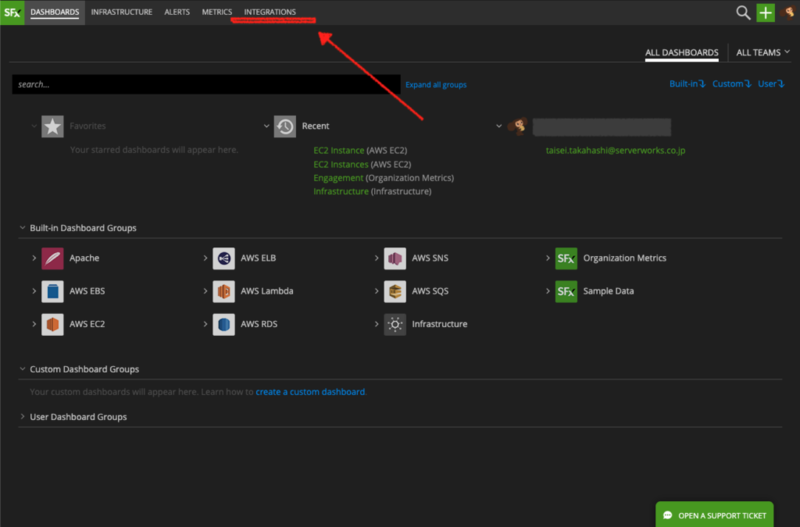Image resolution: width=800 pixels, height=527 pixels.
Task: Click the AWS ELB icon
Action: coord(223,258)
